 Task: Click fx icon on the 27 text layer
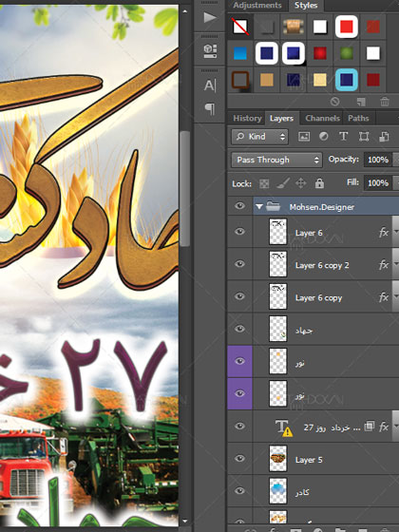point(384,427)
